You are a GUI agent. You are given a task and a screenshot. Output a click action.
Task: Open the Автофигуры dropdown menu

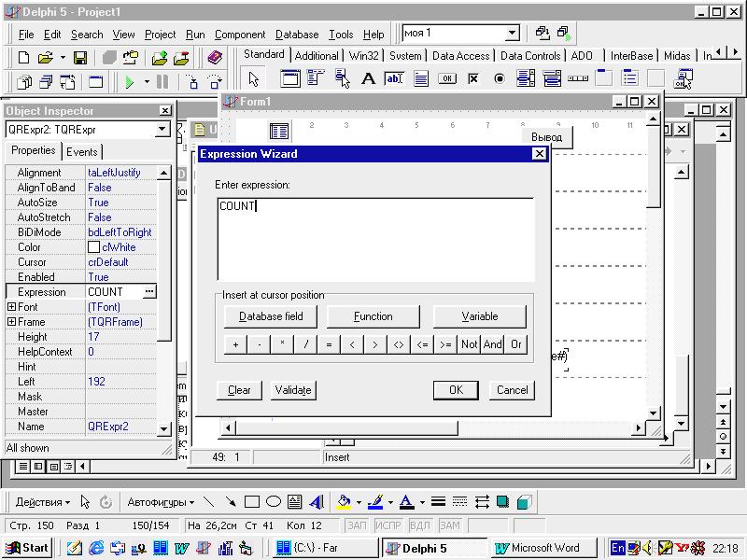tap(161, 502)
